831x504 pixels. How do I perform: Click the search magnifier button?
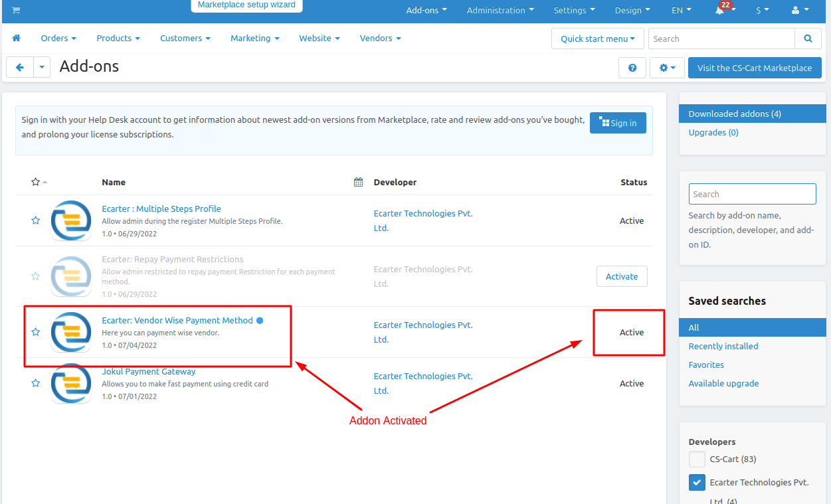coord(808,39)
